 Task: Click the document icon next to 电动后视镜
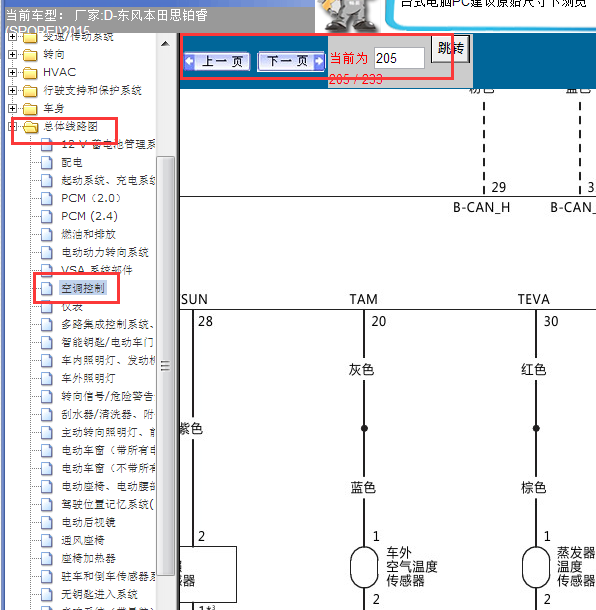tap(47, 522)
